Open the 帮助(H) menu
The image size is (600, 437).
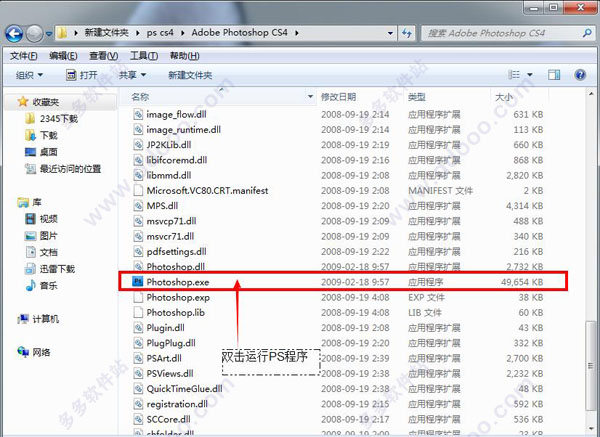184,56
